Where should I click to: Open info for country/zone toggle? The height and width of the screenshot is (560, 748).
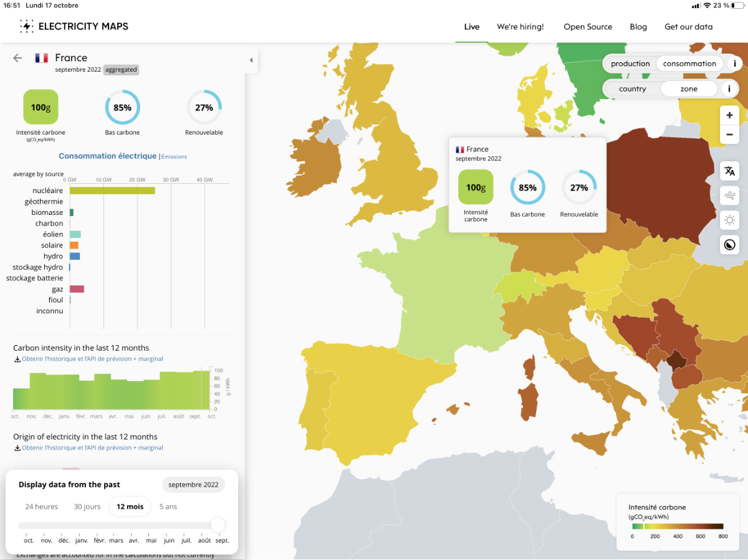pyautogui.click(x=730, y=89)
